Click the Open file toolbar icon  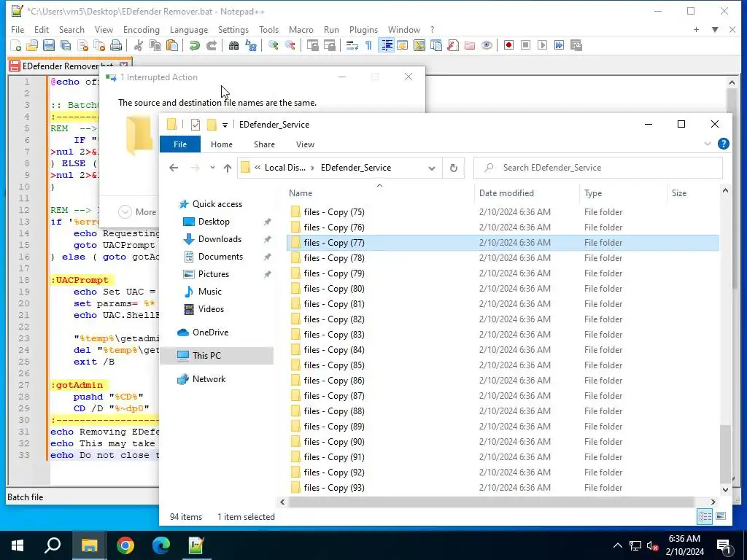(x=32, y=46)
